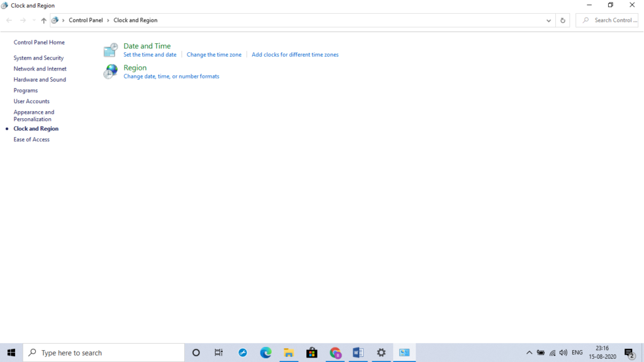Open the Date and Time calendar icon

tap(111, 50)
